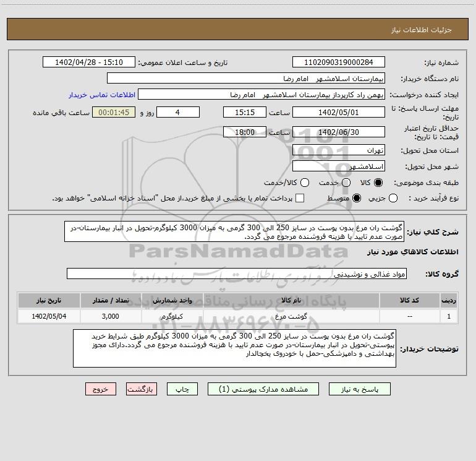Click the بازگشت back button
The width and height of the screenshot is (476, 461).
click(x=142, y=389)
